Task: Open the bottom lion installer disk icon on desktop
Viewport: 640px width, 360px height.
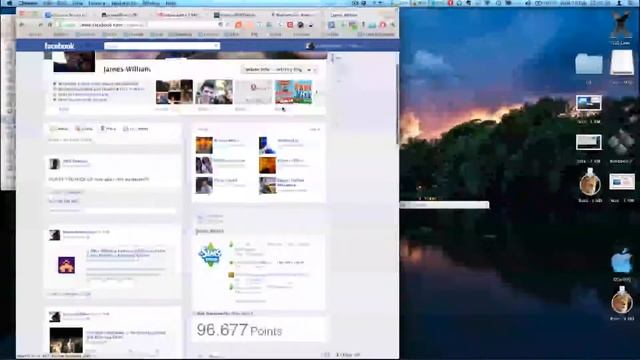Action: point(622,301)
